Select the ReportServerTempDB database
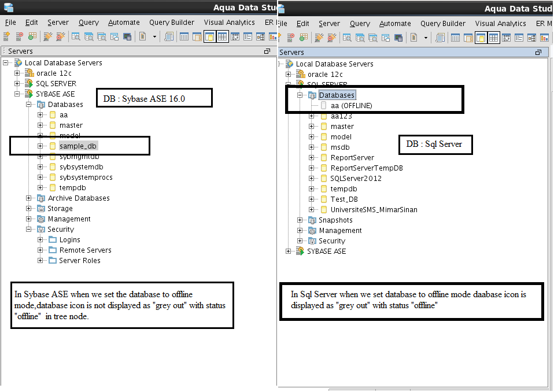The width and height of the screenshot is (554, 392). tap(367, 168)
